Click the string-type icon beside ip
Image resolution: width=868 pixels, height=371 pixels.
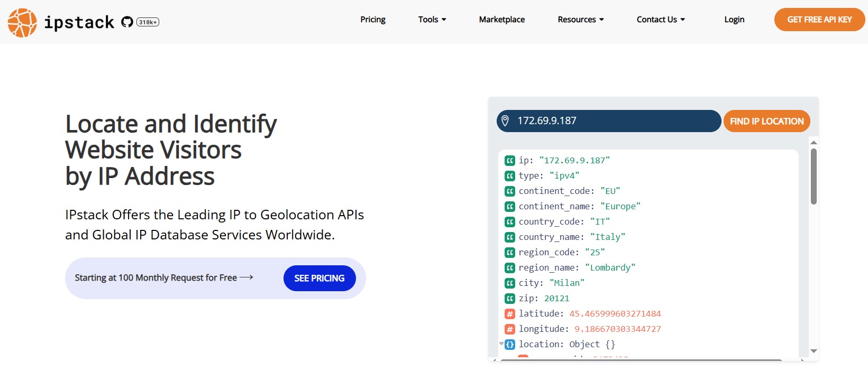(x=510, y=161)
